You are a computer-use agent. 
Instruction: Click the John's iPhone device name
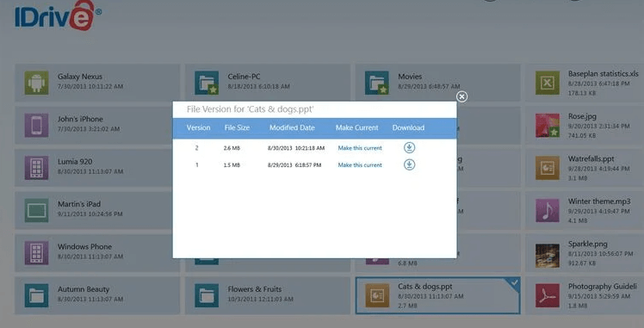click(80, 119)
